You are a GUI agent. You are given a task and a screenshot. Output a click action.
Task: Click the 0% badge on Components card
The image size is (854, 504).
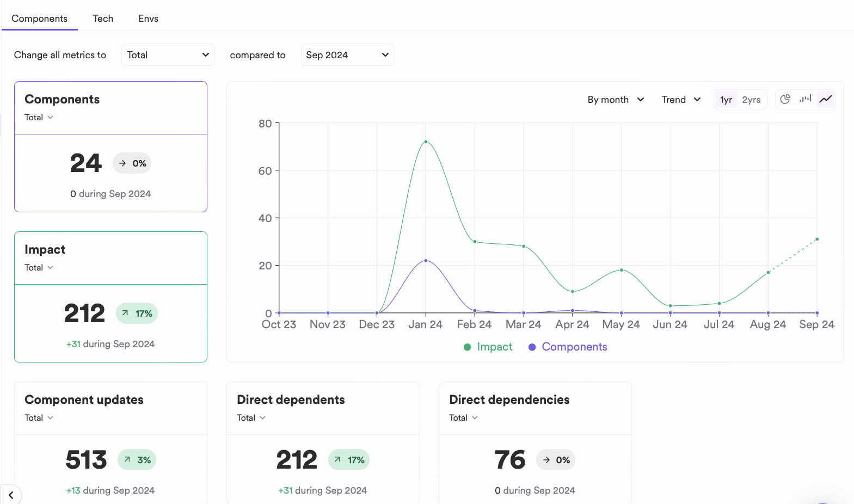132,163
